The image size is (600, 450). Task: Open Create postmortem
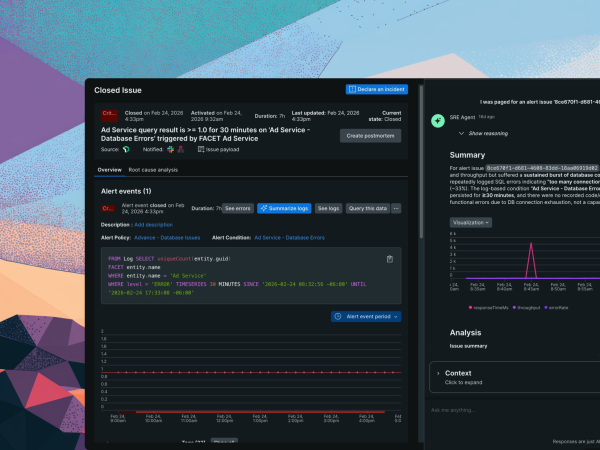[x=370, y=136]
